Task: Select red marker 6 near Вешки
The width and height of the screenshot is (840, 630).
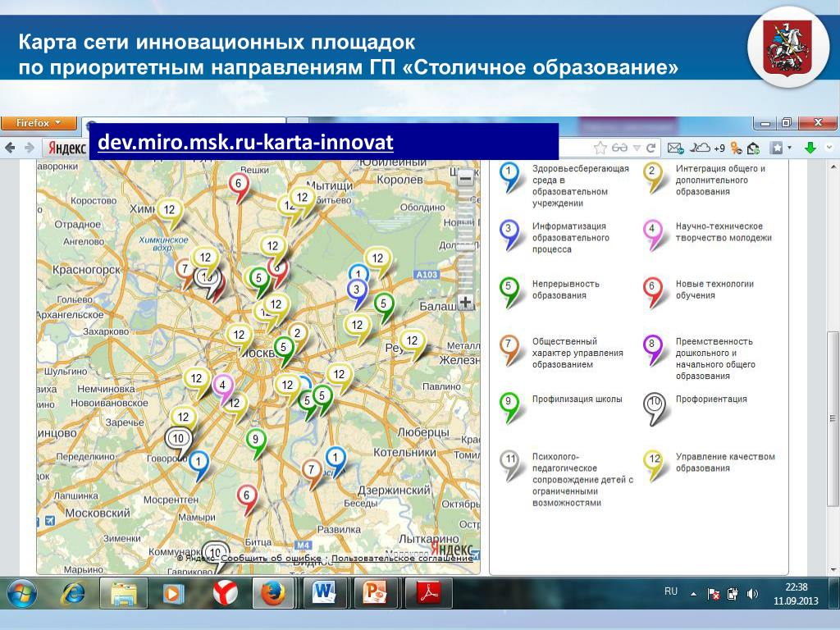Action: (239, 185)
